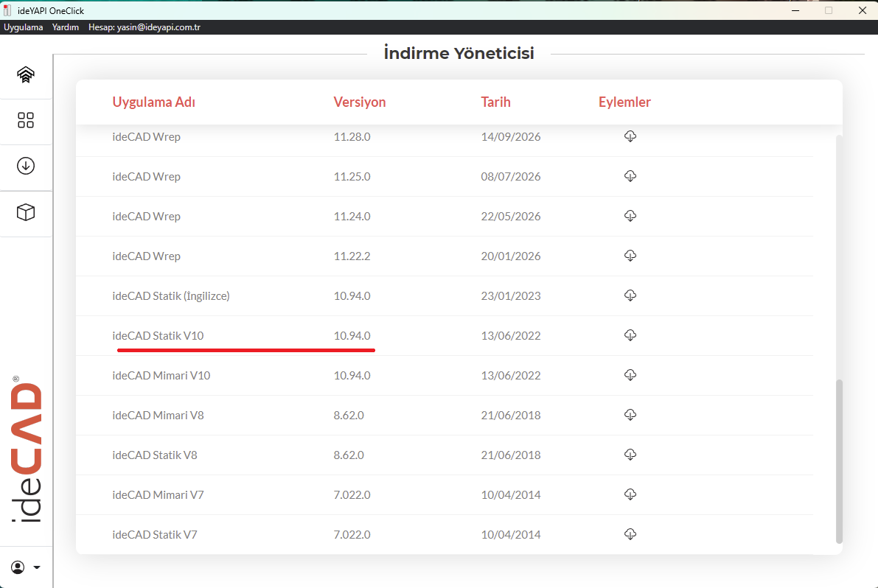Image resolution: width=878 pixels, height=588 pixels.
Task: Select the ideCAD Statik V10 name text
Action: (158, 336)
